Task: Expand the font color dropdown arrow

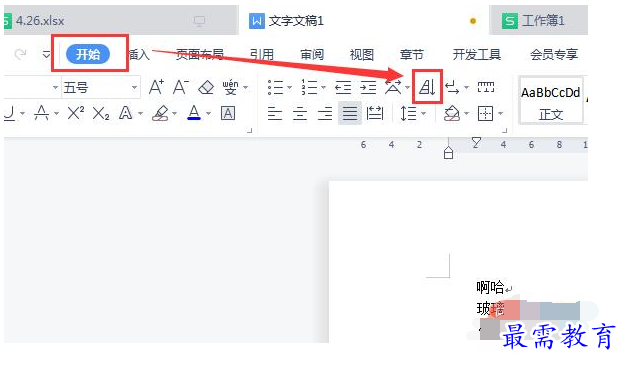Action: click(x=208, y=114)
